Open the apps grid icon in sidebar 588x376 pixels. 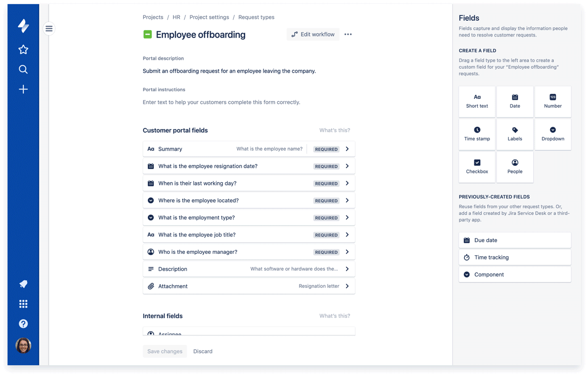[23, 304]
